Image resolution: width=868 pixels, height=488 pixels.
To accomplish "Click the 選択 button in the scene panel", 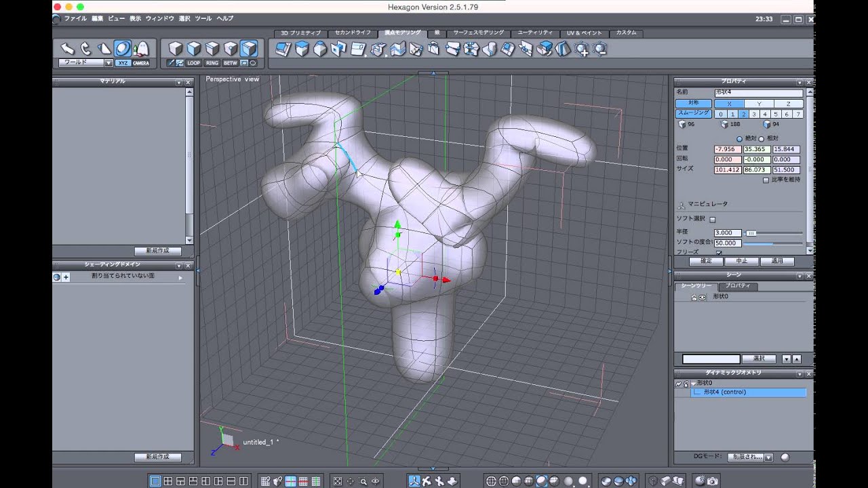I will [759, 359].
